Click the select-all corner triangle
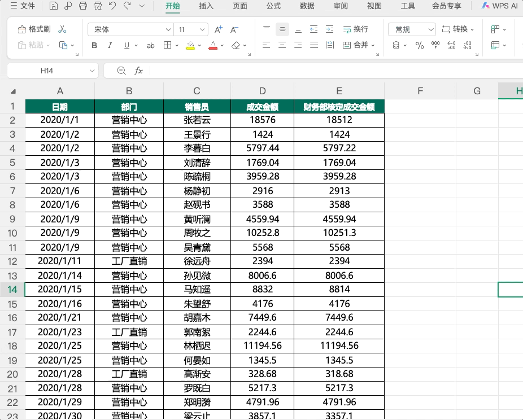The height and width of the screenshot is (420, 523). (13, 91)
